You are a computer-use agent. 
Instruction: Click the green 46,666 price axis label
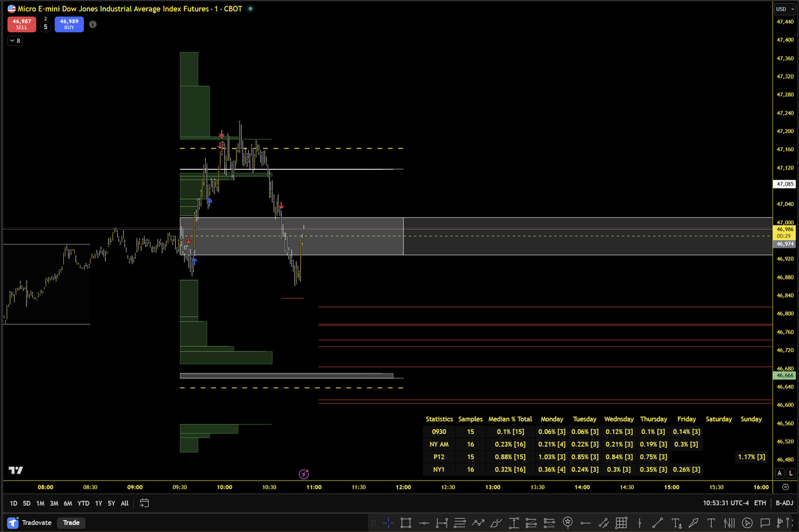tap(784, 376)
